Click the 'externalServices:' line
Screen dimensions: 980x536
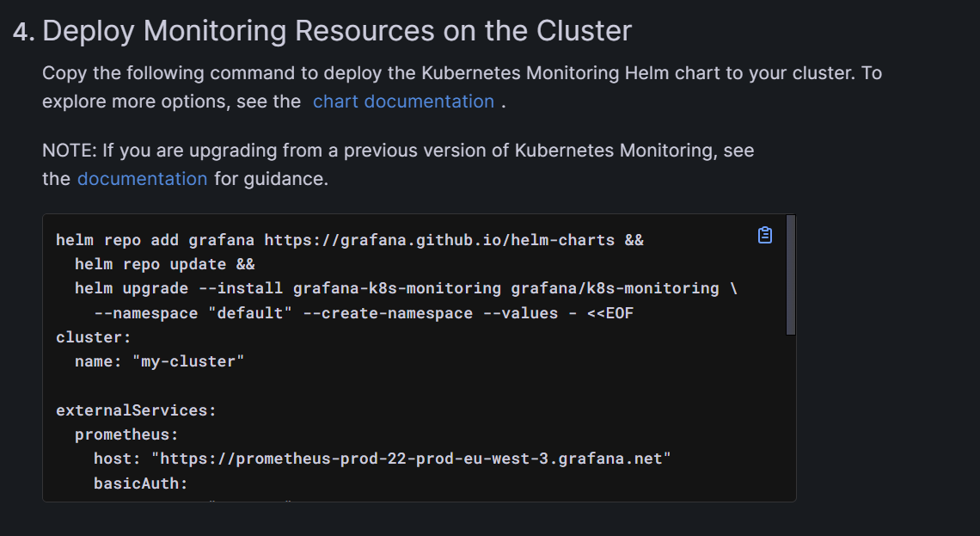pyautogui.click(x=136, y=410)
